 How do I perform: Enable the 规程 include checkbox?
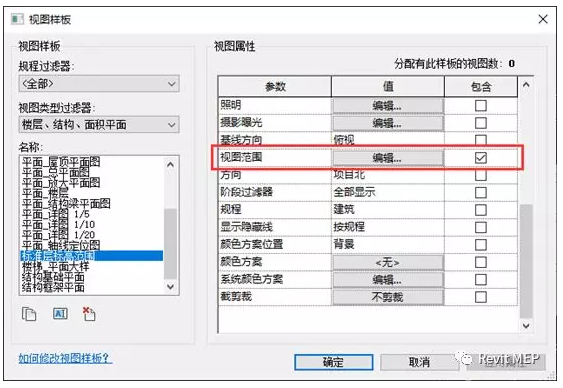click(x=481, y=210)
